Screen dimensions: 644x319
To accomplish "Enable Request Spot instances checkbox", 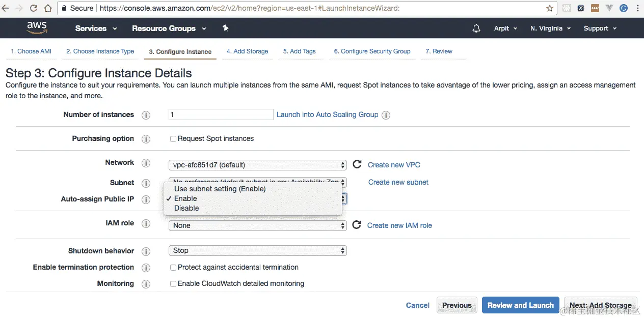I will click(x=173, y=138).
